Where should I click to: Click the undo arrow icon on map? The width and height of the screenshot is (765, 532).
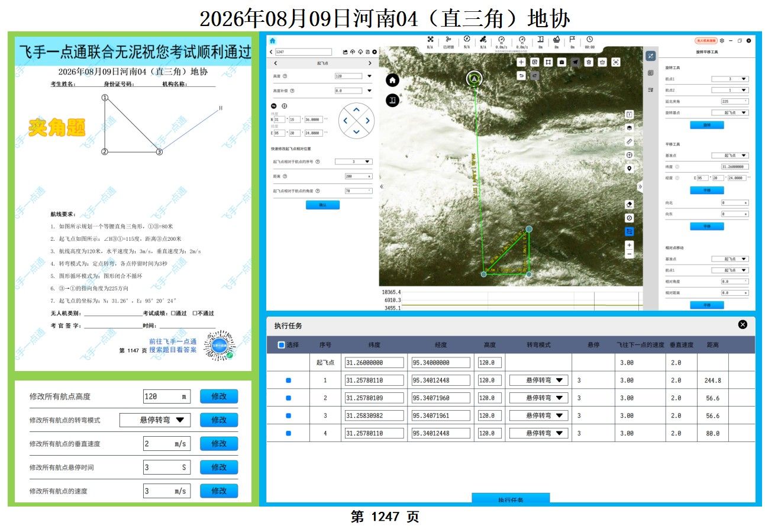tap(521, 76)
